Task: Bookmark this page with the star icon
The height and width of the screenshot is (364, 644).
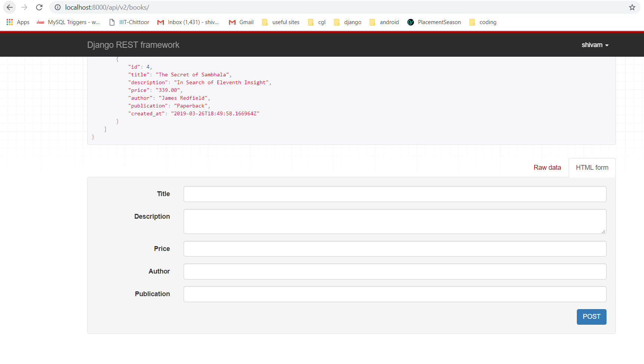Action: (x=632, y=7)
